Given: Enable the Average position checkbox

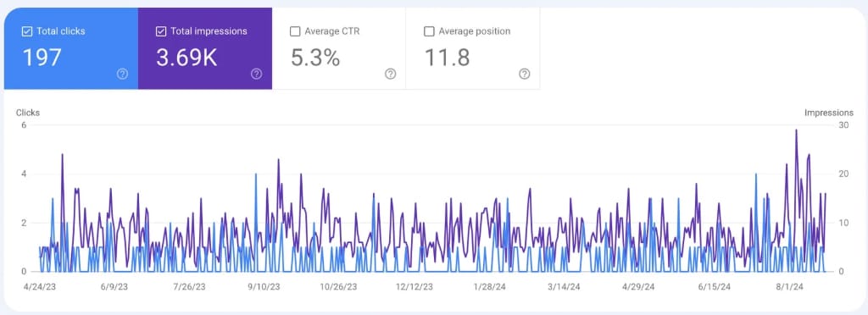Looking at the screenshot, I should coord(429,31).
